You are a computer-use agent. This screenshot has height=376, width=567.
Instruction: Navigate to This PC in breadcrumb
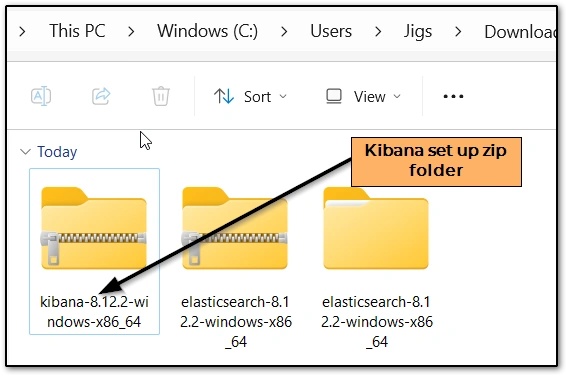click(77, 31)
